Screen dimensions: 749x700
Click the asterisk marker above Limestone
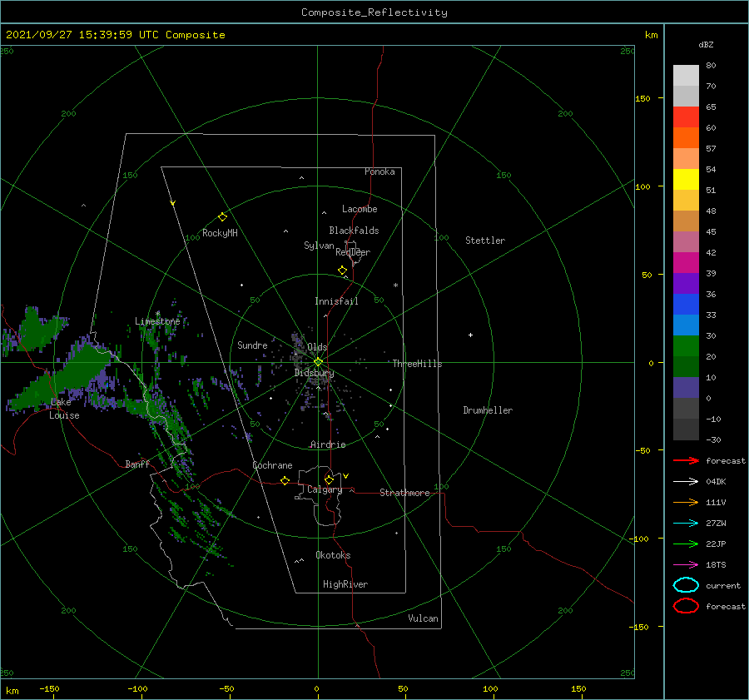(157, 314)
